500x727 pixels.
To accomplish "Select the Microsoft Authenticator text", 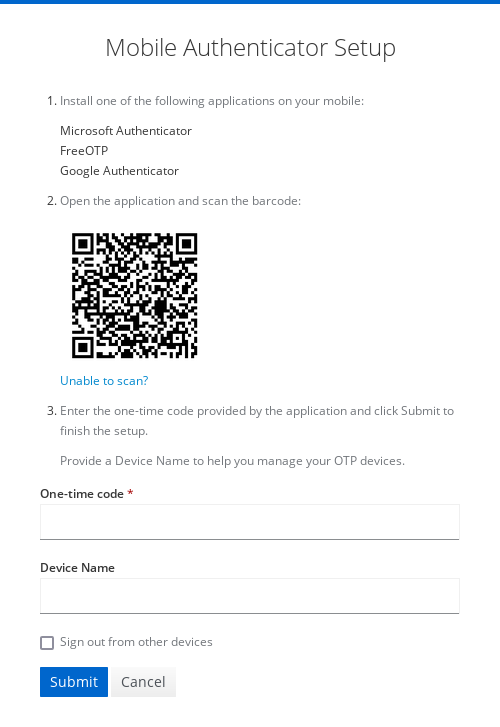I will 126,131.
